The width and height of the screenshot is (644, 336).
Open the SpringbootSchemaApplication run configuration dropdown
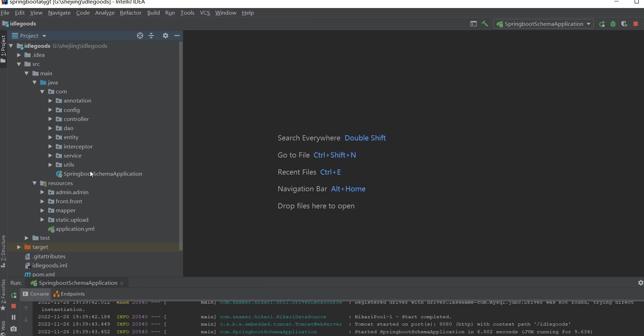[x=543, y=24]
